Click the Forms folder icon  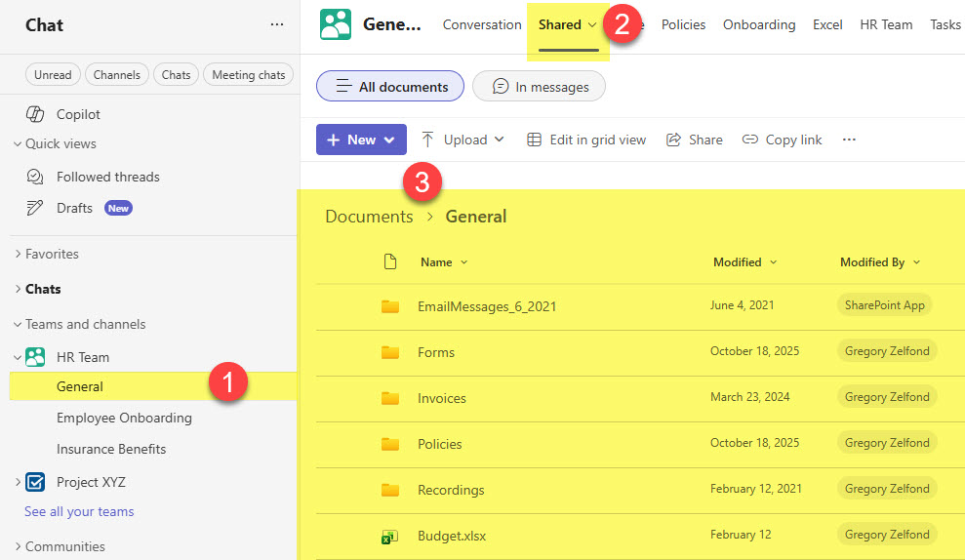390,352
